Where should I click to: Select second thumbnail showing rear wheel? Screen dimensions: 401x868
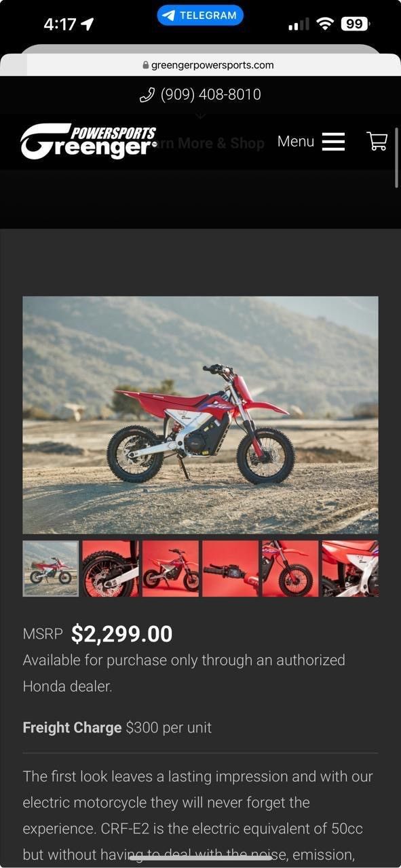(x=111, y=568)
